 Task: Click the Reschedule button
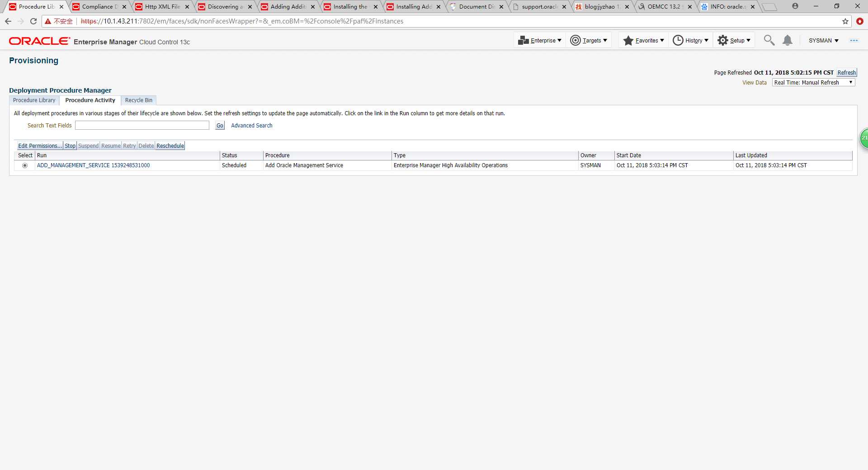click(x=170, y=146)
